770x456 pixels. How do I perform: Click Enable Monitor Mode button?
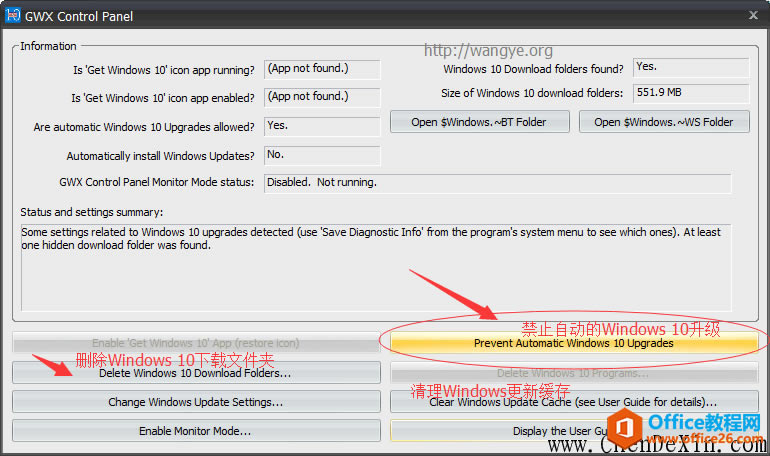(x=196, y=431)
